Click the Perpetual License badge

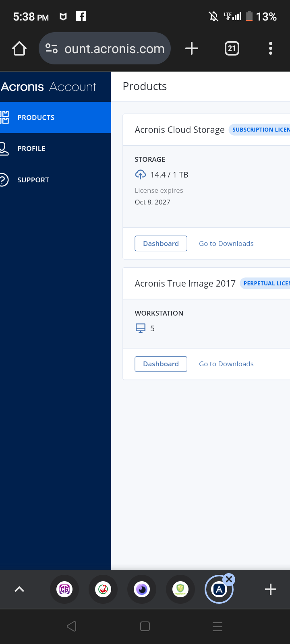click(x=265, y=283)
